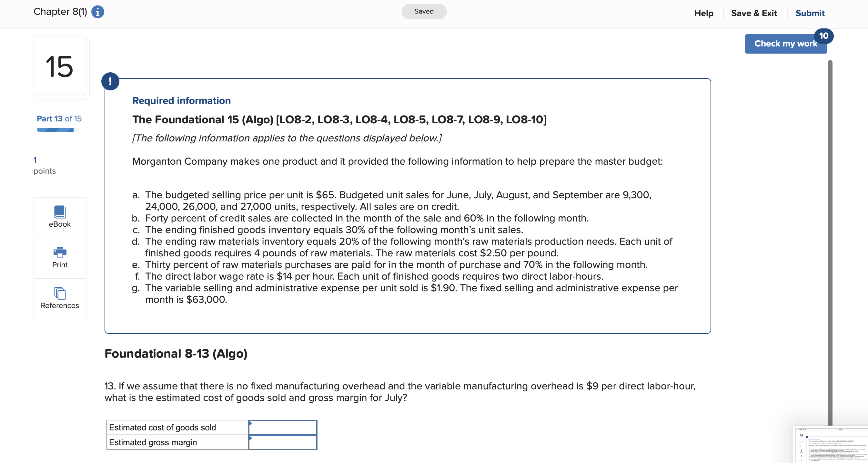Image resolution: width=868 pixels, height=463 pixels.
Task: Open the dropdown on Estimated cost of goods sold cell
Action: (x=251, y=423)
